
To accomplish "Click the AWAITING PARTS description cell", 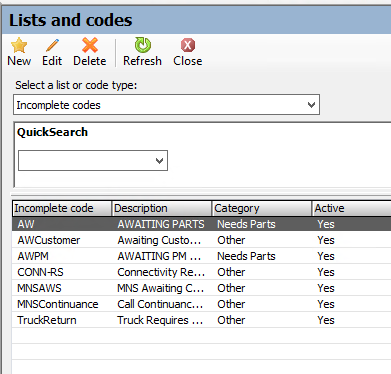I will click(161, 224).
